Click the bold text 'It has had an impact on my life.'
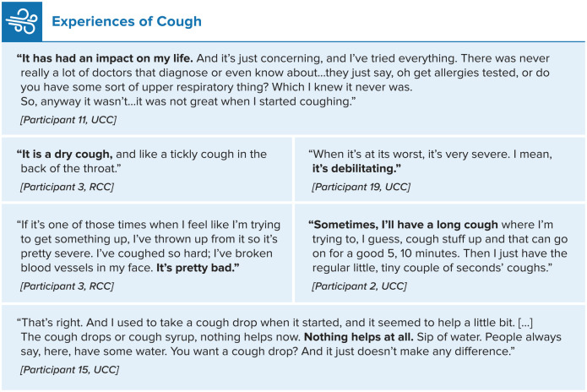The width and height of the screenshot is (587, 392). 106,58
